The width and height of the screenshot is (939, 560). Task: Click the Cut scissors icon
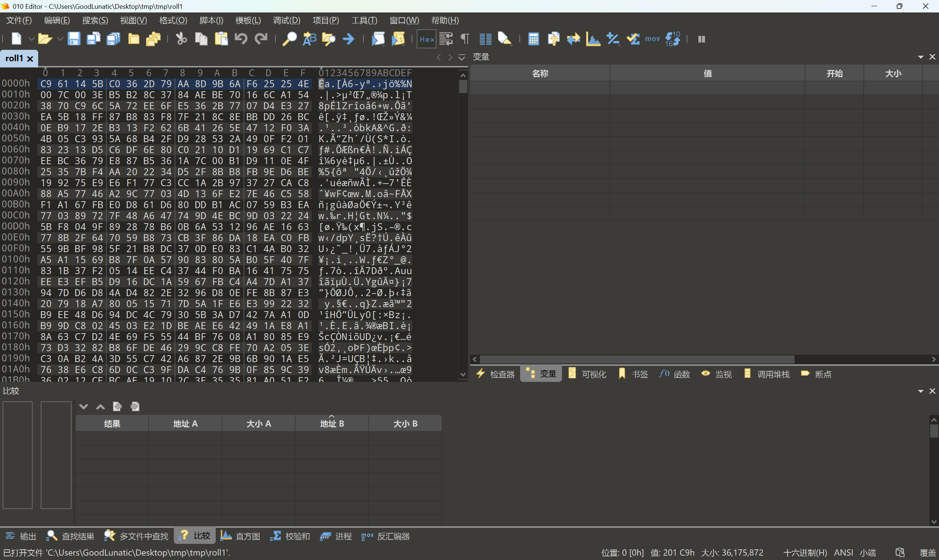[182, 39]
